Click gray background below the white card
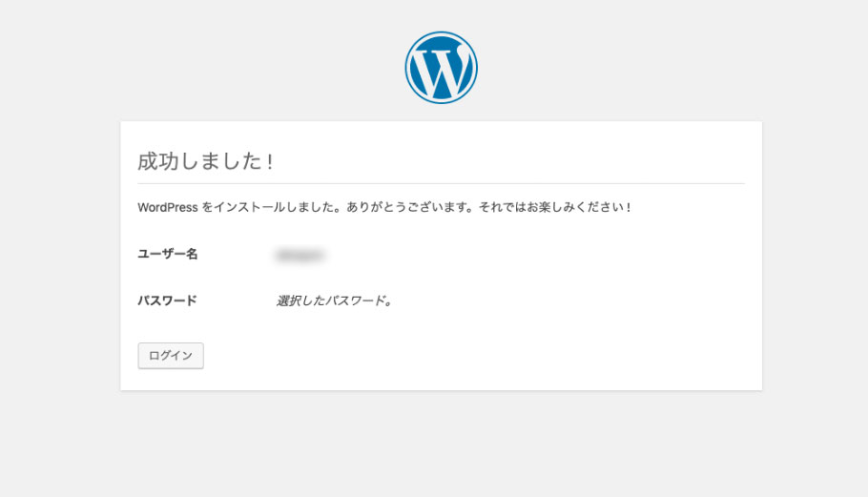The width and height of the screenshot is (868, 497). (x=442, y=443)
